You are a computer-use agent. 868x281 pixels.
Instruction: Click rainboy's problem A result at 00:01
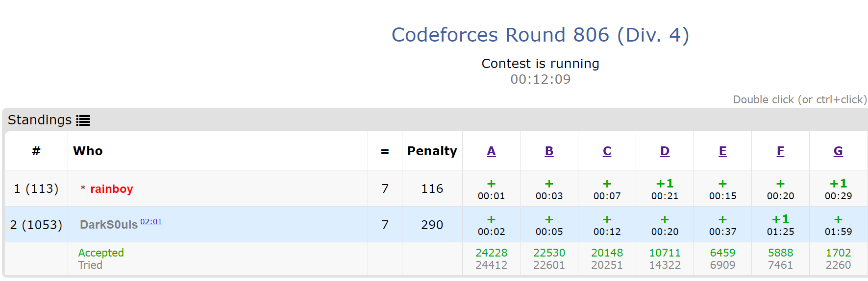pyautogui.click(x=491, y=189)
